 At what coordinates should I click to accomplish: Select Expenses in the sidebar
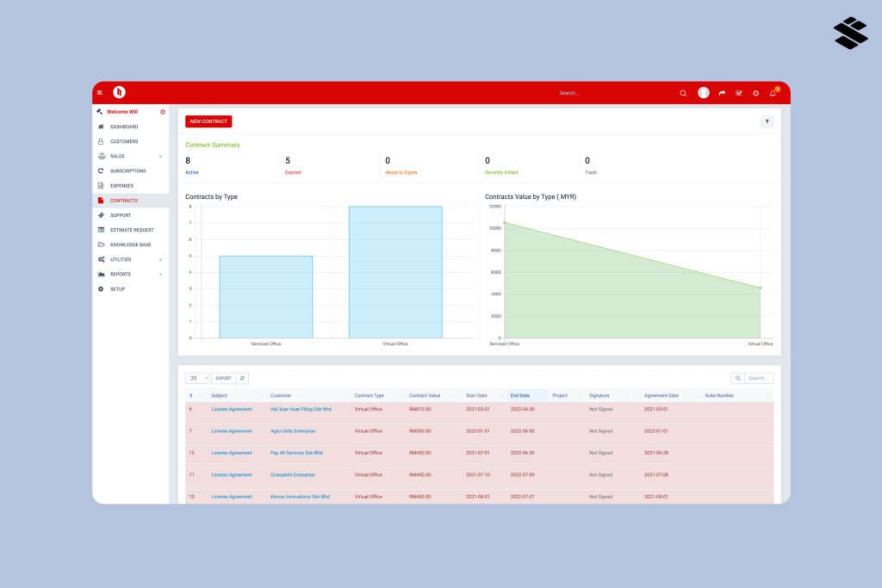(x=121, y=186)
